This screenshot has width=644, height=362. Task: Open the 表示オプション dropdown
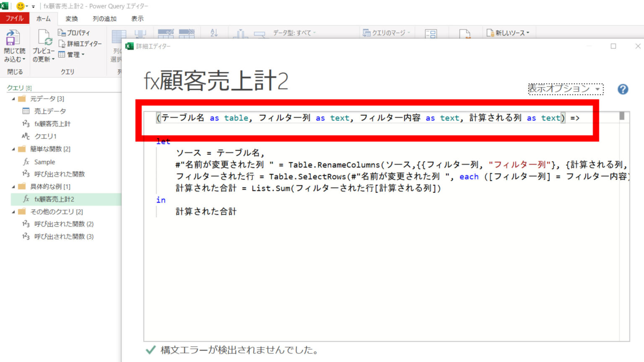(x=565, y=89)
